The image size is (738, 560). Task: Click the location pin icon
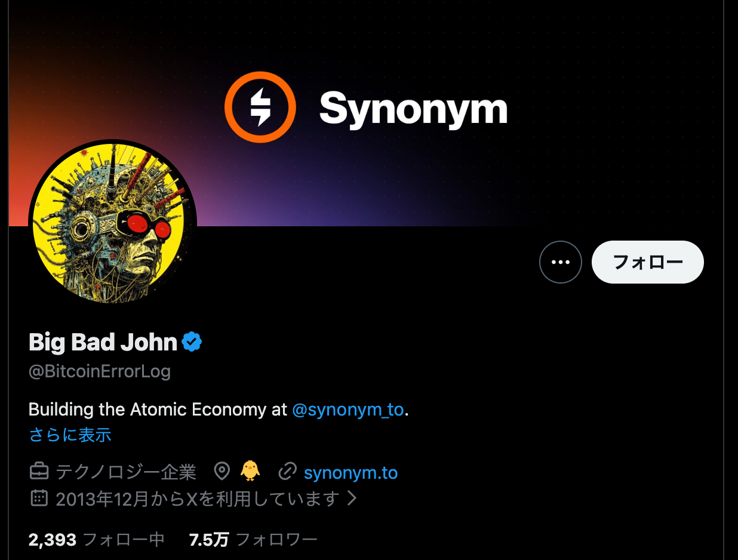(x=222, y=472)
